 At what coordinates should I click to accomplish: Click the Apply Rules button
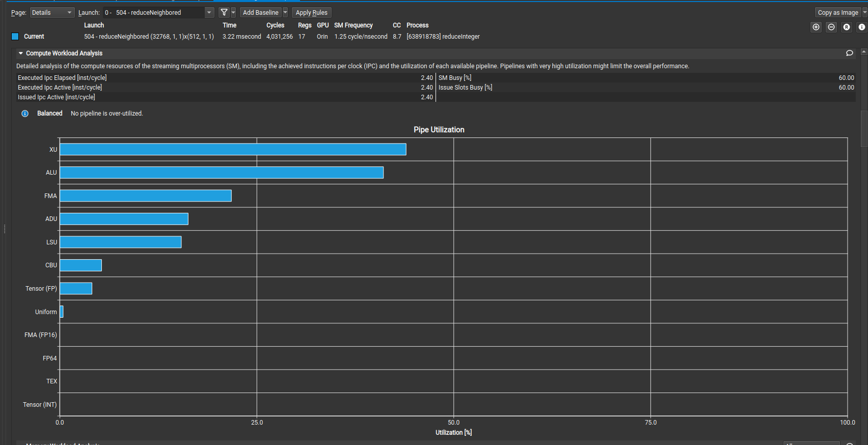coord(311,12)
